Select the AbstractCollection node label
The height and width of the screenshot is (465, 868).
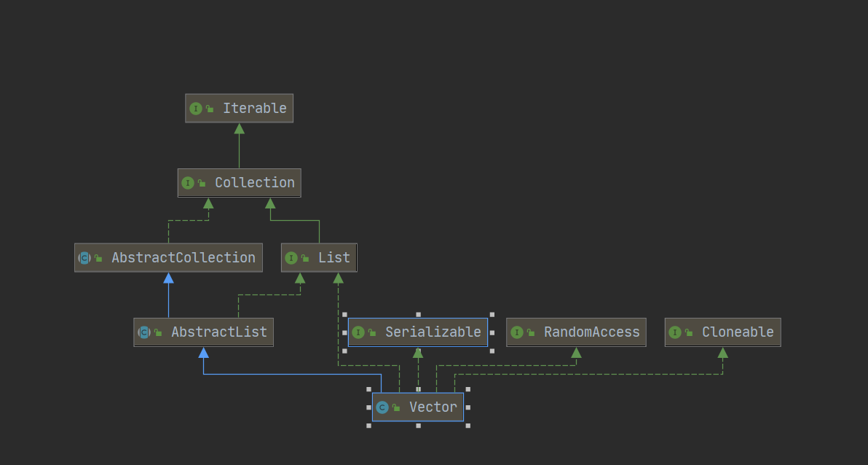(x=183, y=258)
